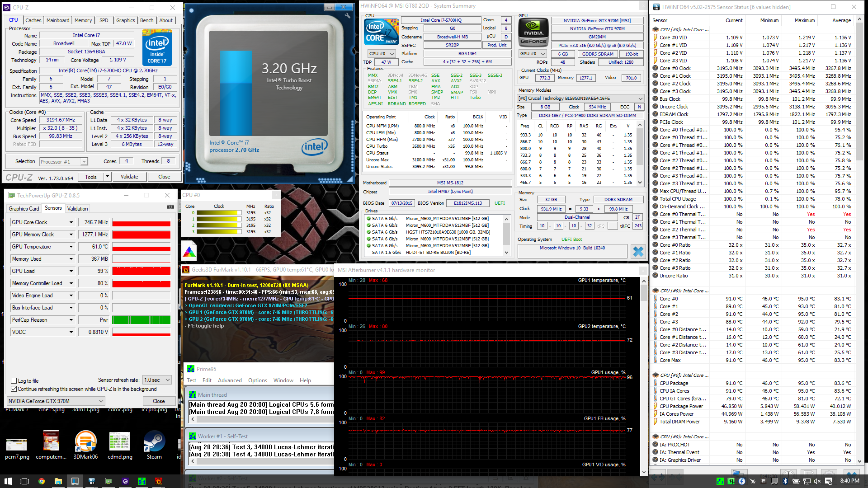Viewport: 868px width, 488px height.
Task: Open the GPU #0 selector in HWiNFO summary
Action: coord(533,54)
